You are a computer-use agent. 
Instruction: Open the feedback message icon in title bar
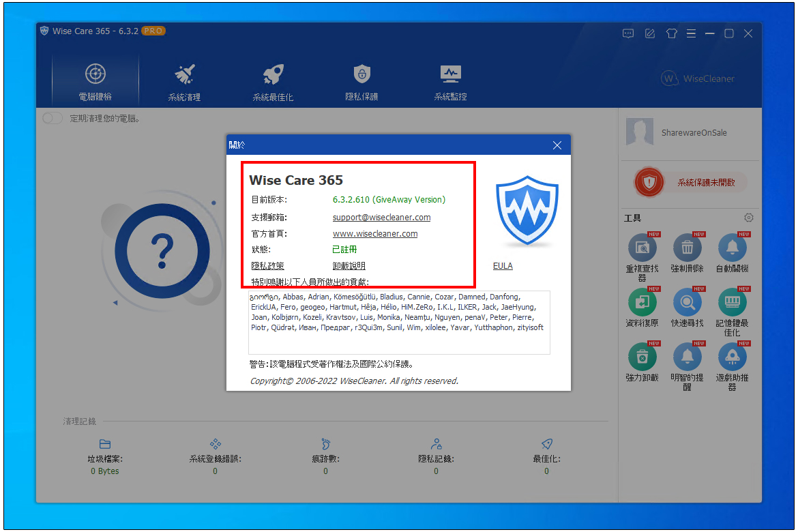(x=628, y=33)
